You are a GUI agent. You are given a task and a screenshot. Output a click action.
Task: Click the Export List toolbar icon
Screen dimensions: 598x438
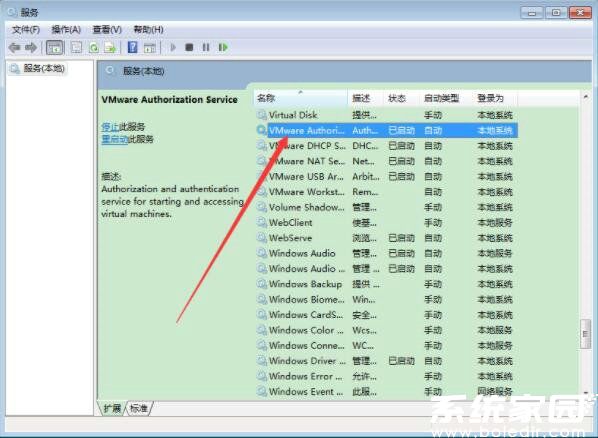coord(110,48)
